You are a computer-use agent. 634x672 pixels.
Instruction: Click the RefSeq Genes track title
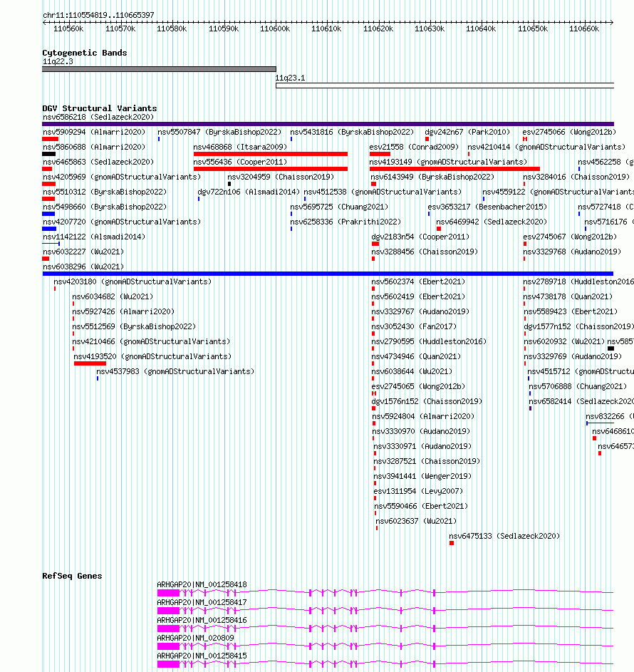[x=72, y=576]
